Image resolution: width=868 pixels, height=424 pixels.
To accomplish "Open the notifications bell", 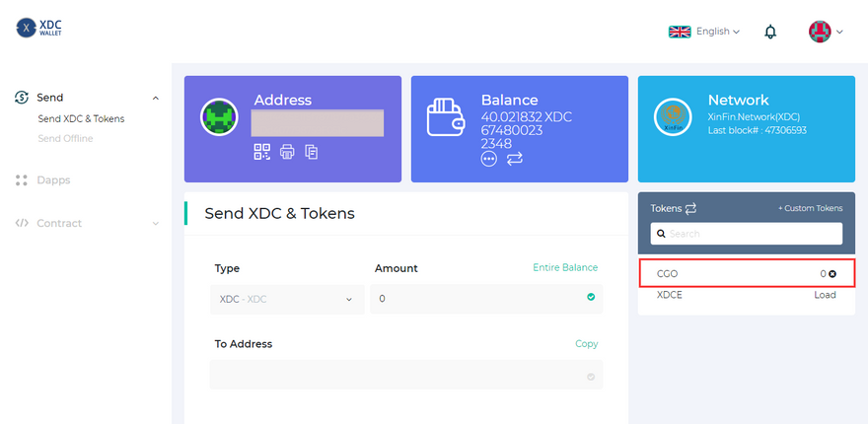I will coord(770,32).
